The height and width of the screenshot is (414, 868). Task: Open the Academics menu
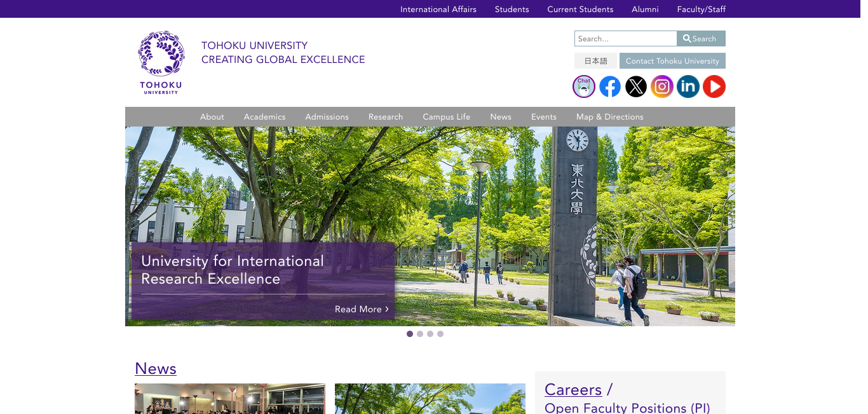[x=265, y=117]
